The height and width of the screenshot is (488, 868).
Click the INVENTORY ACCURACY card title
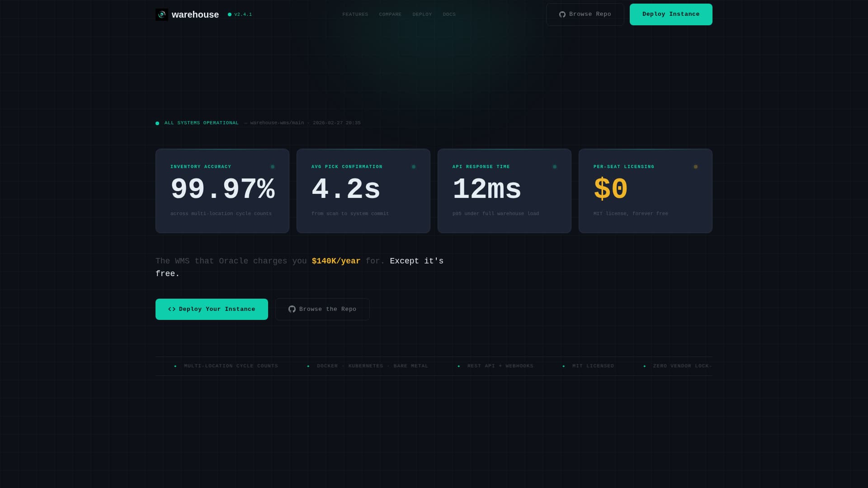201,167
